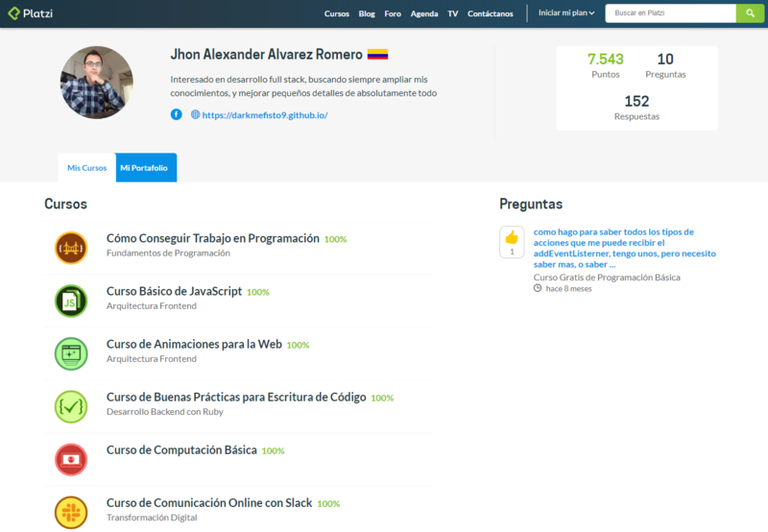Open the addEventListerner question link
The image size is (768, 532).
[x=625, y=248]
